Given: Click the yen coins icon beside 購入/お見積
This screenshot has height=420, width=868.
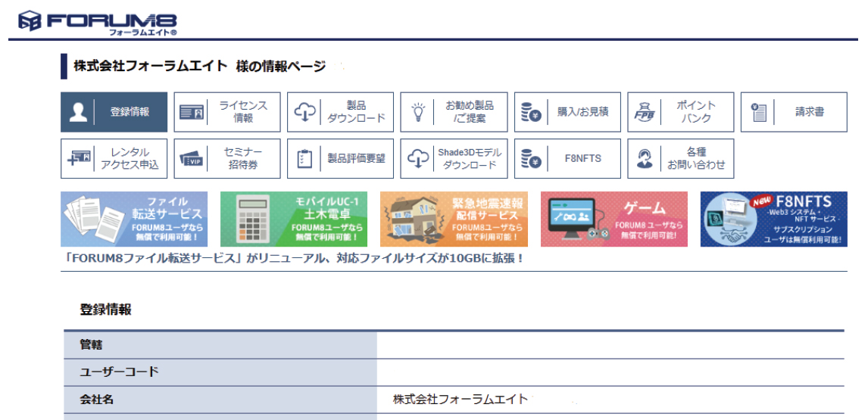Looking at the screenshot, I should (531, 112).
